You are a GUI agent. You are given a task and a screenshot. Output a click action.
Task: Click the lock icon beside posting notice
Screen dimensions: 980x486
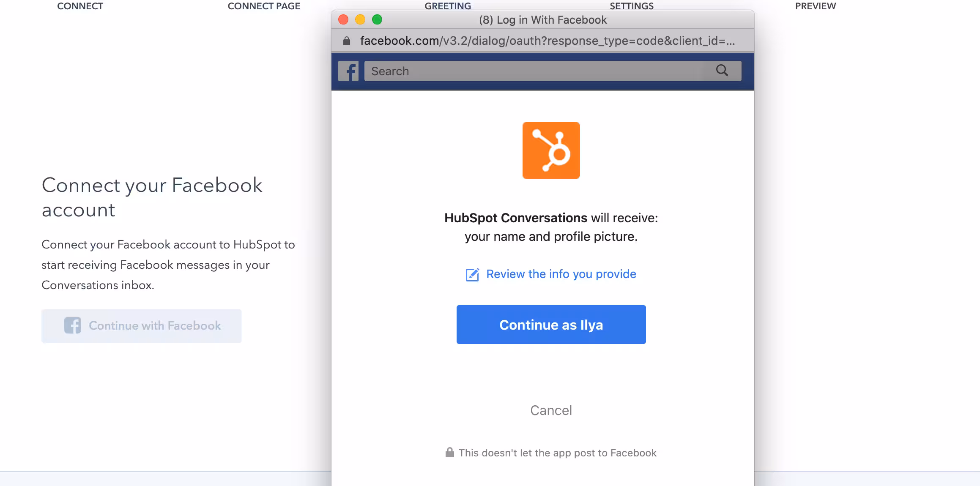(449, 453)
